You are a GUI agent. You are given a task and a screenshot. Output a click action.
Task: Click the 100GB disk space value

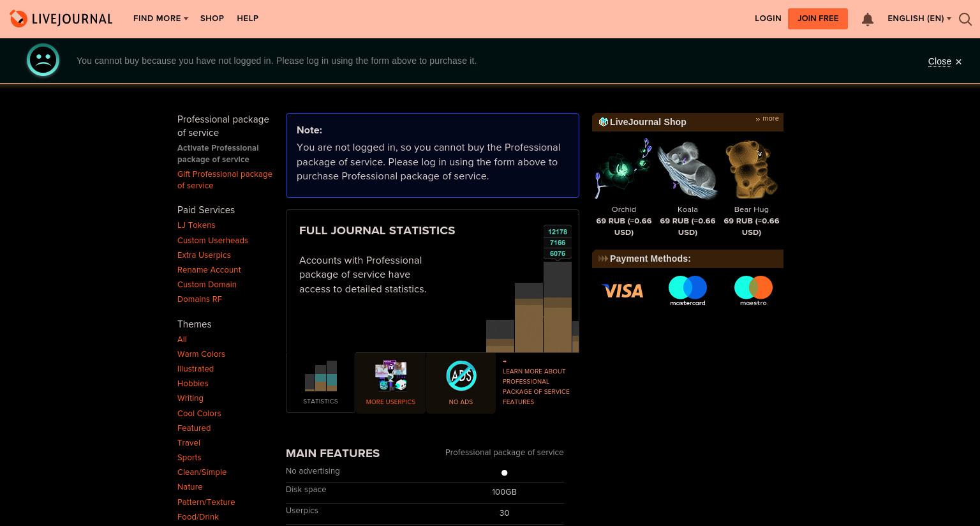tap(504, 492)
